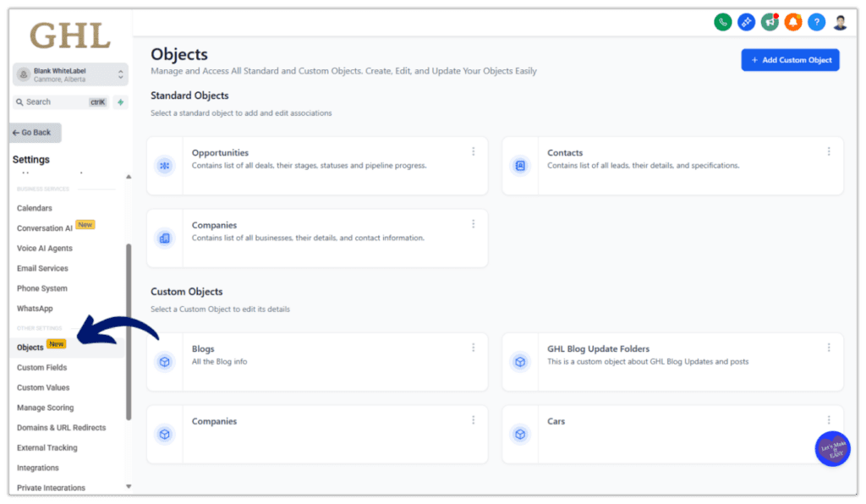This screenshot has height=504, width=866.
Task: Click the blue help question mark icon
Action: 816,23
